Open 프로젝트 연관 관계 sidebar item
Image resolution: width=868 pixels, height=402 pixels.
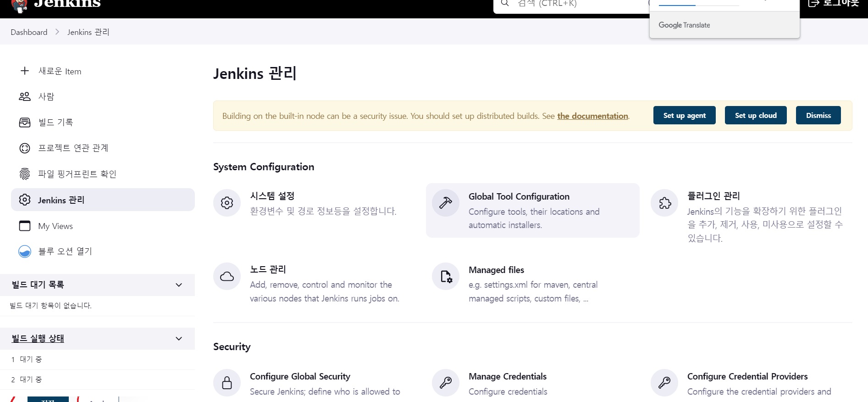tap(103, 148)
